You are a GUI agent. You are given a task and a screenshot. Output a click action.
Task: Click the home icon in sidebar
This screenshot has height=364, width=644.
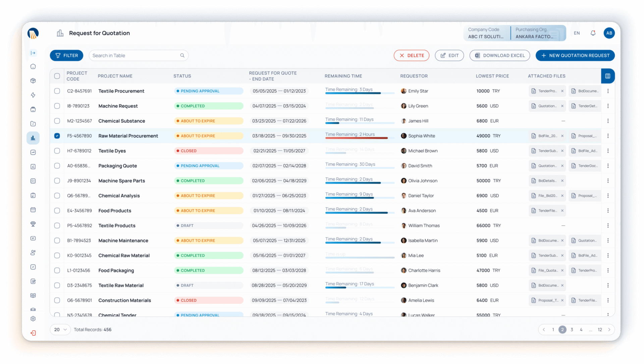click(33, 66)
